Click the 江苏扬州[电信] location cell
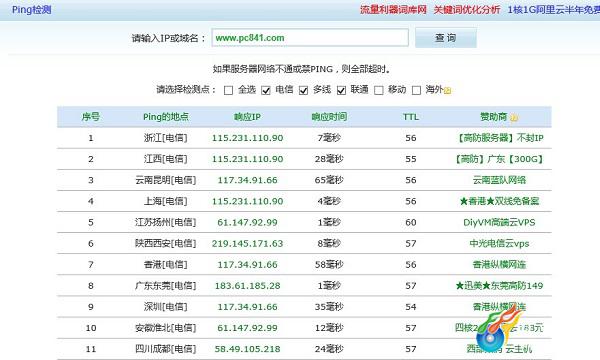600x360 pixels. point(166,222)
